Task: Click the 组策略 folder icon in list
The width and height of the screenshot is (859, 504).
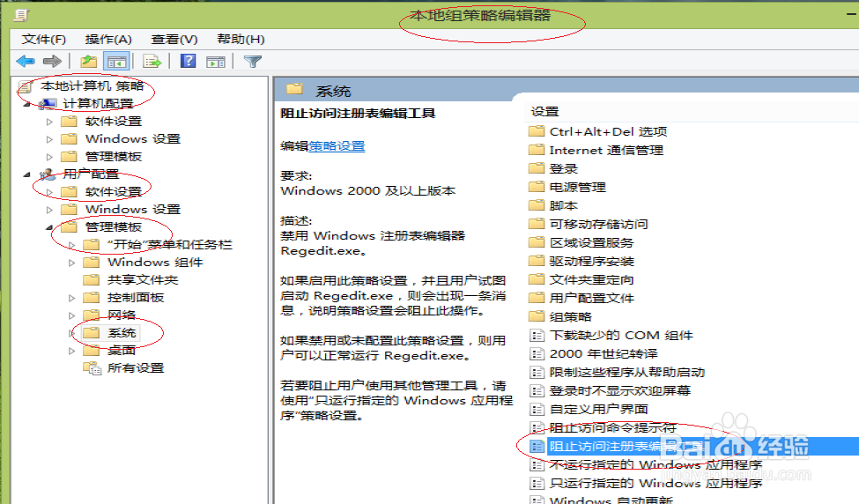Action: coord(537,316)
